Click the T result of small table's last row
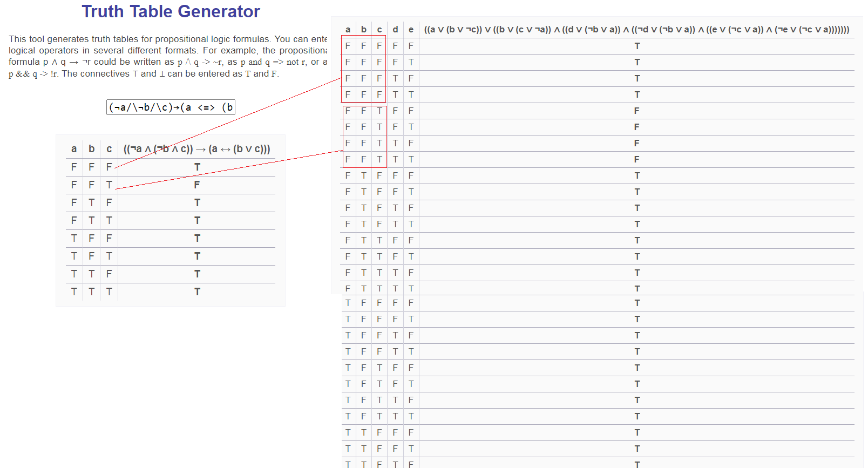Image resolution: width=868 pixels, height=468 pixels. pyautogui.click(x=197, y=291)
